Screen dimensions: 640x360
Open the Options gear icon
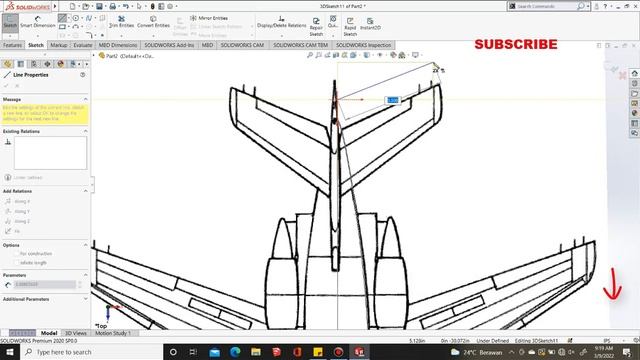(x=170, y=6)
